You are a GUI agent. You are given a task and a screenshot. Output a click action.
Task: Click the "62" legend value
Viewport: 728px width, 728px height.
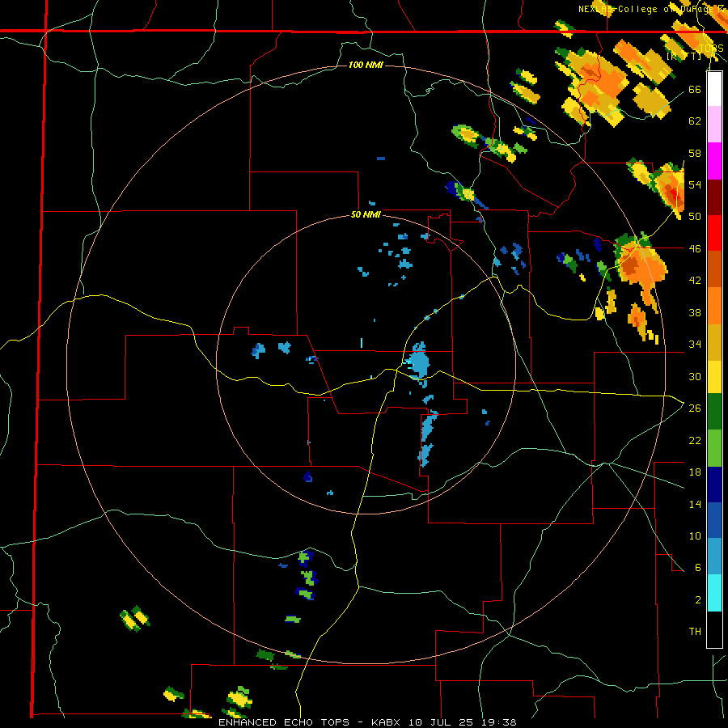pyautogui.click(x=695, y=121)
